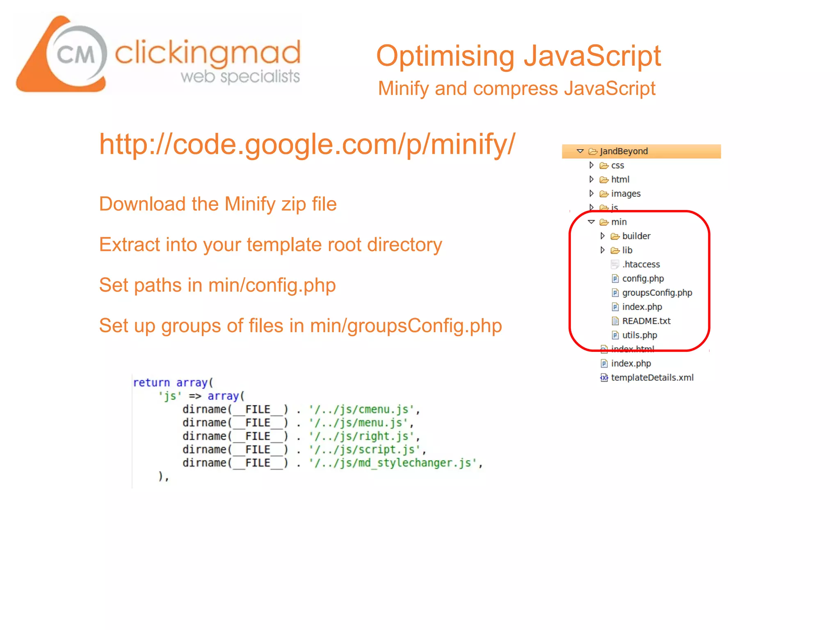Click the '/../js/script.js' code string

click(x=365, y=450)
